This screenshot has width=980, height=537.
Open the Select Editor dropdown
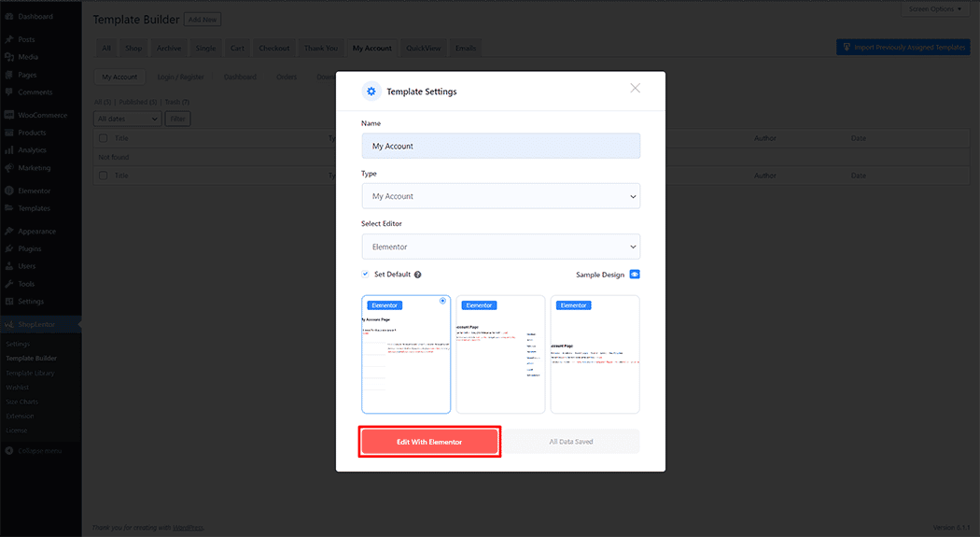coord(500,247)
